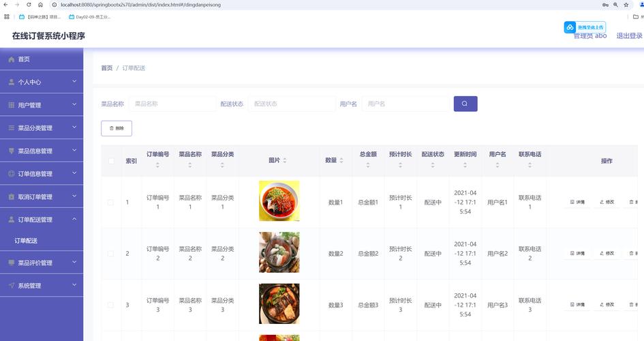This screenshot has height=341, width=644.
Task: Click the 用户管理 grid icon
Action: pyautogui.click(x=12, y=105)
